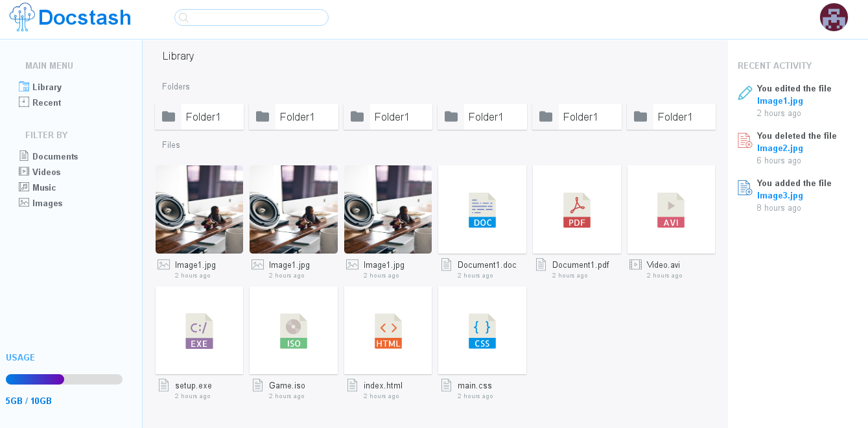Focus the search input field
868x428 pixels.
(252, 18)
